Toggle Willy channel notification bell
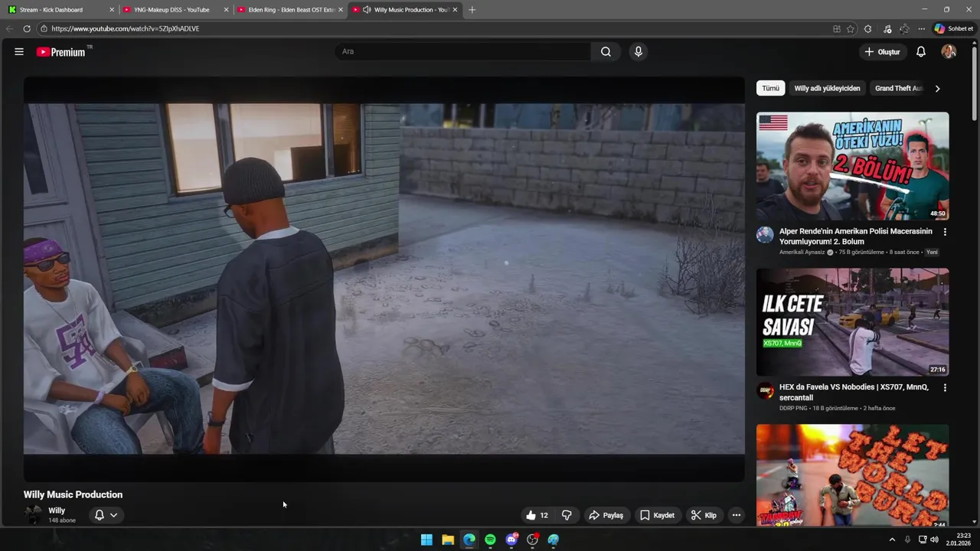Image resolution: width=980 pixels, height=551 pixels. [99, 515]
